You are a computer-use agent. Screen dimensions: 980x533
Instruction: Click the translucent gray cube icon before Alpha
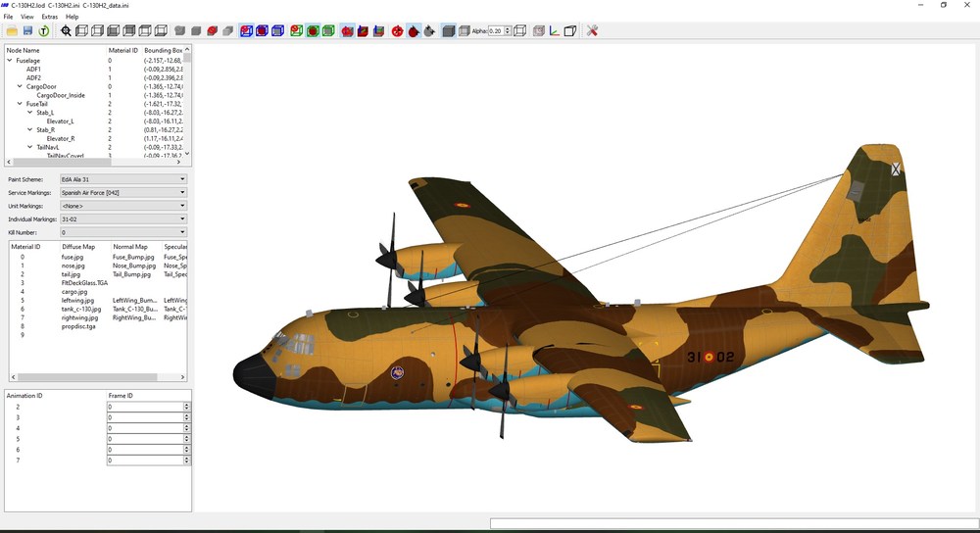[464, 30]
